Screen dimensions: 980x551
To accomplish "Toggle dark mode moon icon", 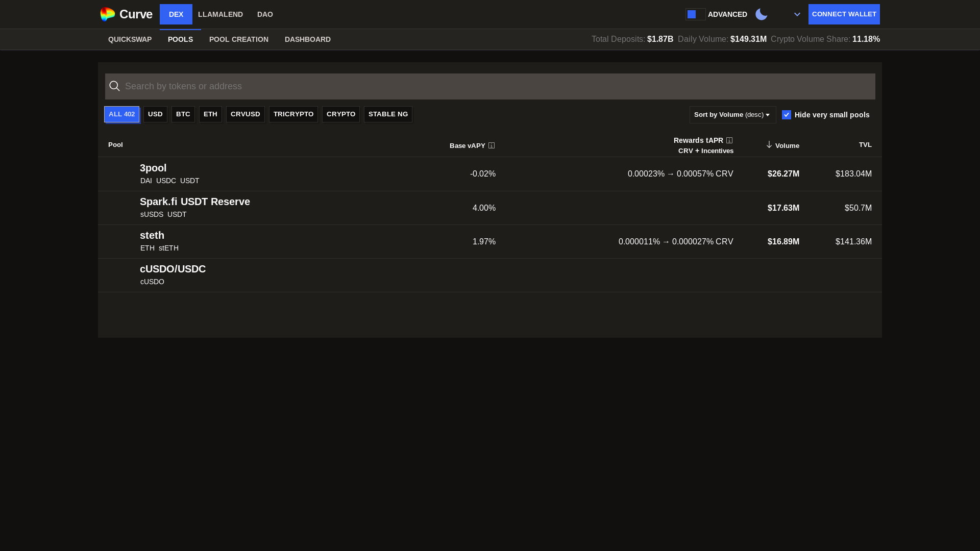I will [761, 14].
